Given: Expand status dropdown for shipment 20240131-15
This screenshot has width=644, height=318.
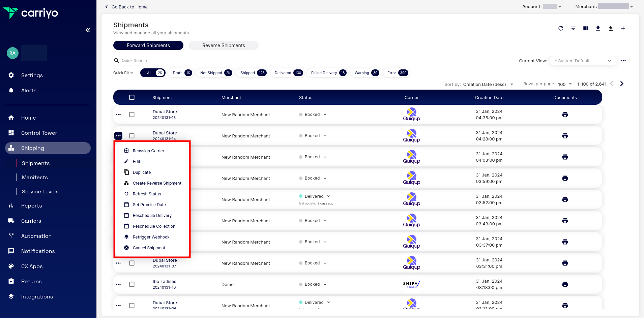Looking at the screenshot, I should (x=325, y=115).
